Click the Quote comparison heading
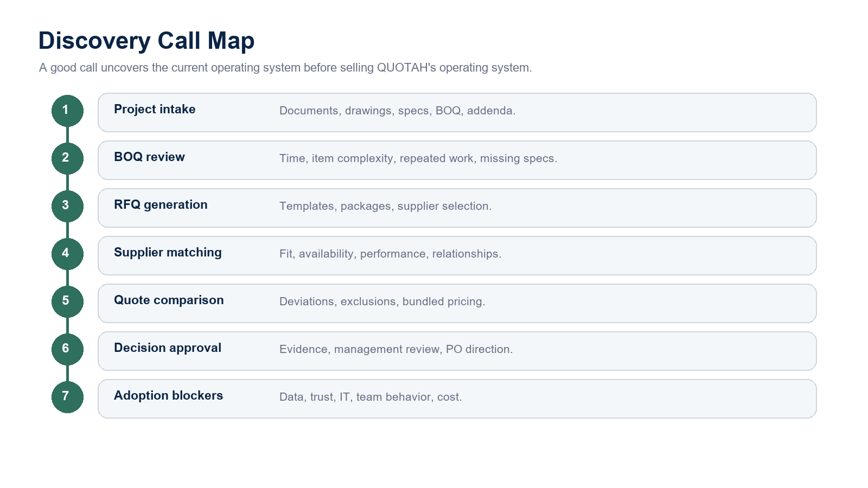 169,300
